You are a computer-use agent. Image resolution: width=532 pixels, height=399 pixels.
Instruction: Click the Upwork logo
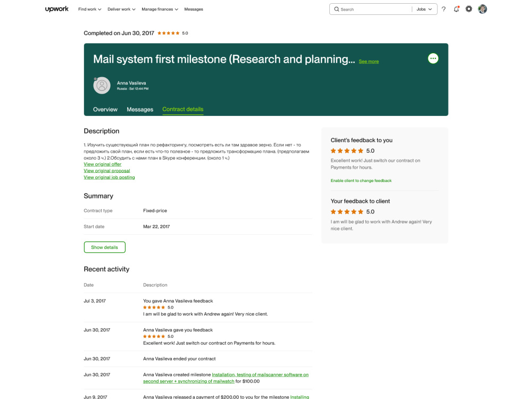tap(57, 9)
